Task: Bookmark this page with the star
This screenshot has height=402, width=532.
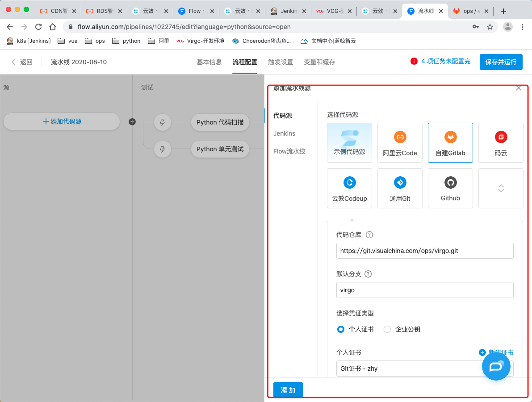Action: tap(490, 27)
